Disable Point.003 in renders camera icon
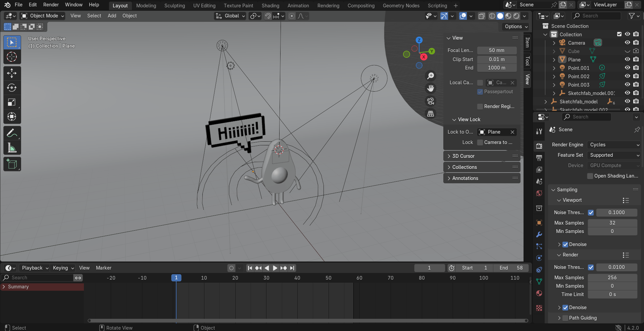 point(636,85)
